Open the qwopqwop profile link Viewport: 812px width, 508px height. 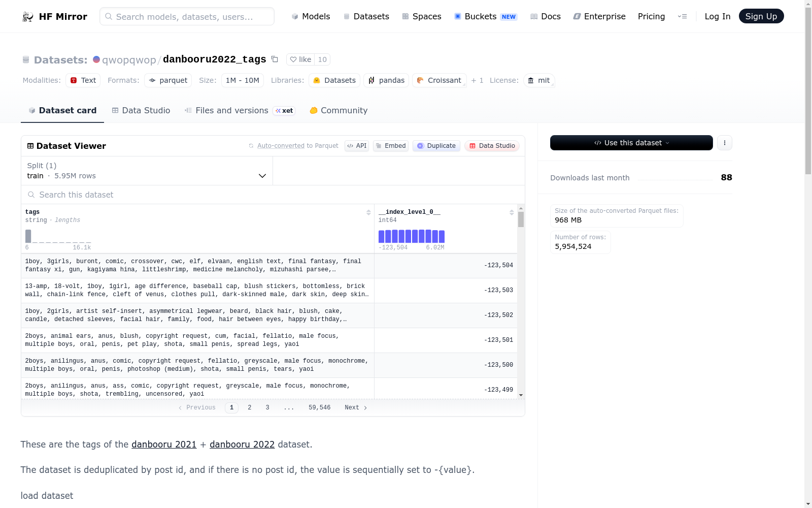(x=129, y=60)
